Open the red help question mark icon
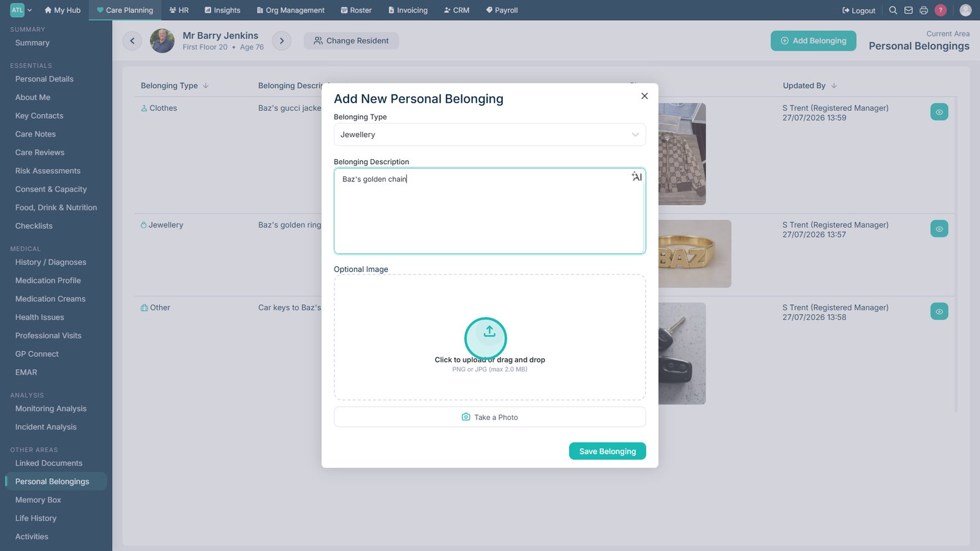The height and width of the screenshot is (551, 980). tap(941, 10)
